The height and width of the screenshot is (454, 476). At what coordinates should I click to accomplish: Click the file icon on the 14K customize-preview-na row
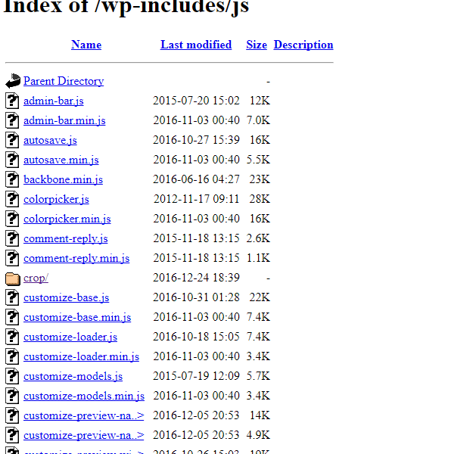12,415
